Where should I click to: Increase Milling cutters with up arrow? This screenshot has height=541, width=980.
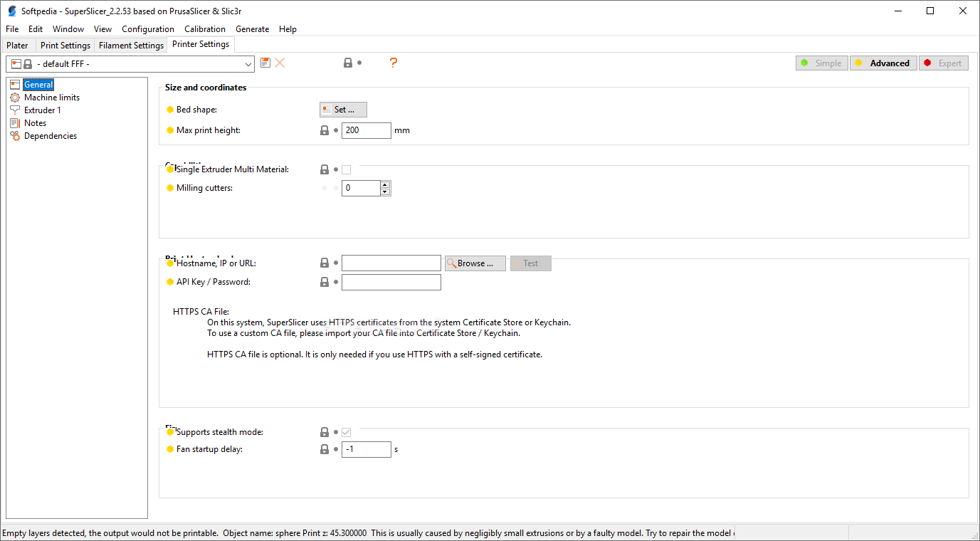(385, 184)
